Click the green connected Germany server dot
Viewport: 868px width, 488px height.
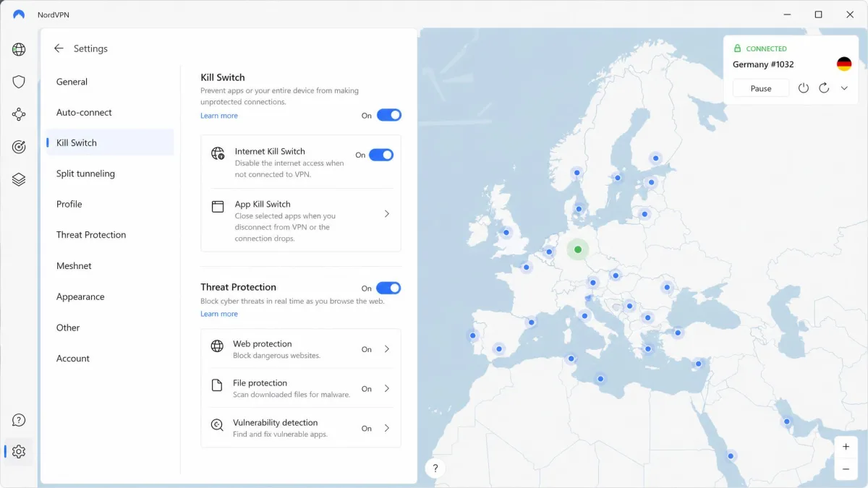pos(578,249)
